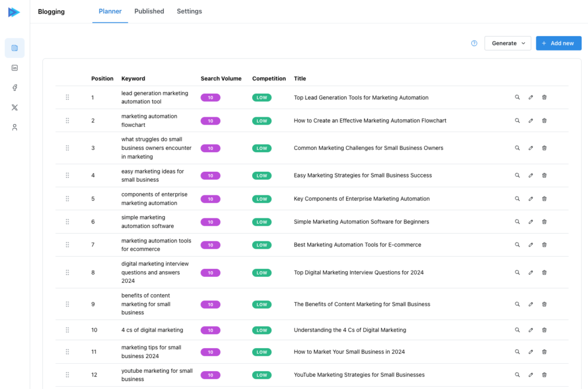Switch to the Published tab
588x389 pixels.
tap(149, 11)
